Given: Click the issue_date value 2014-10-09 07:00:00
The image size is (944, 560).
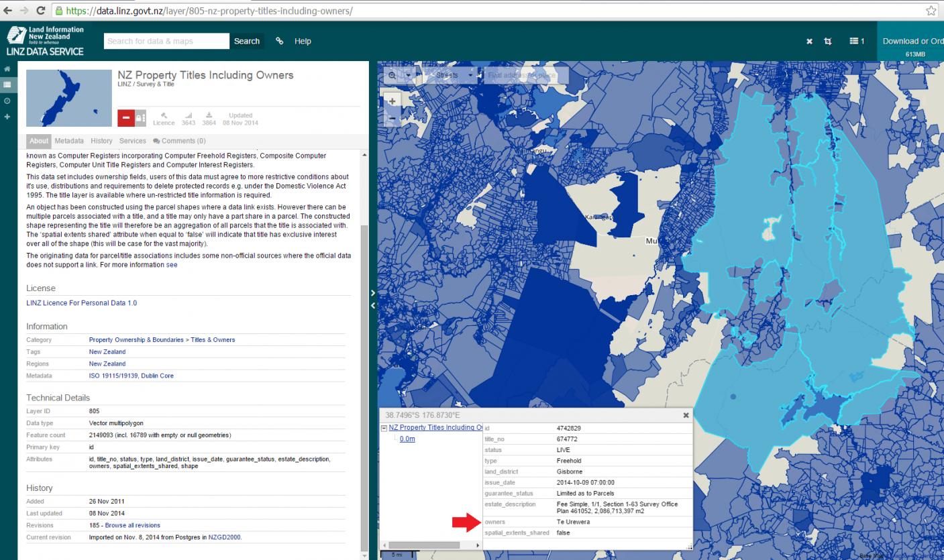Looking at the screenshot, I should [586, 483].
